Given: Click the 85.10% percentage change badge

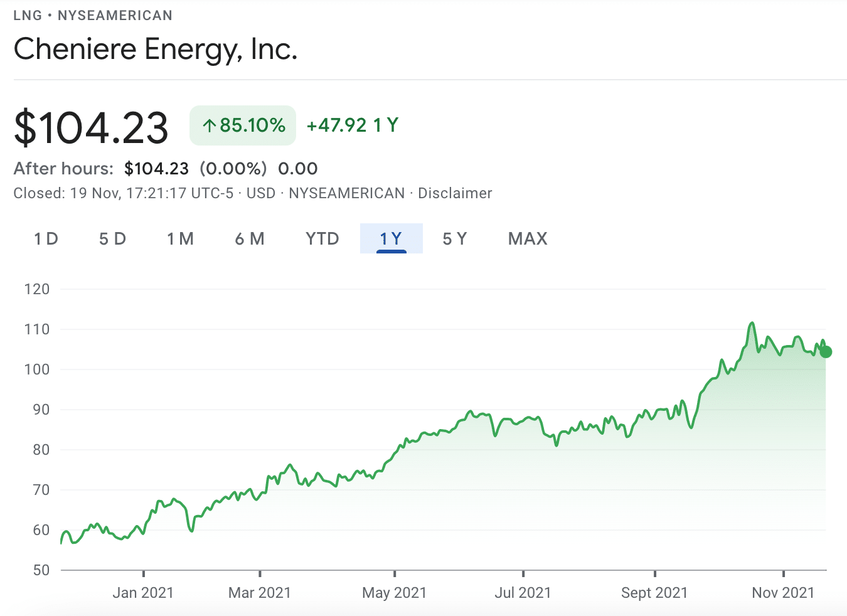Looking at the screenshot, I should pyautogui.click(x=243, y=125).
